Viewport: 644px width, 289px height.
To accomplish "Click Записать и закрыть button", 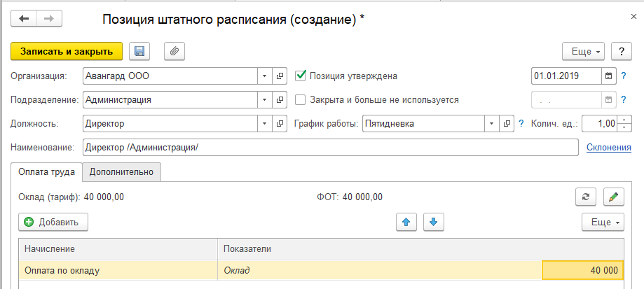I will [67, 51].
